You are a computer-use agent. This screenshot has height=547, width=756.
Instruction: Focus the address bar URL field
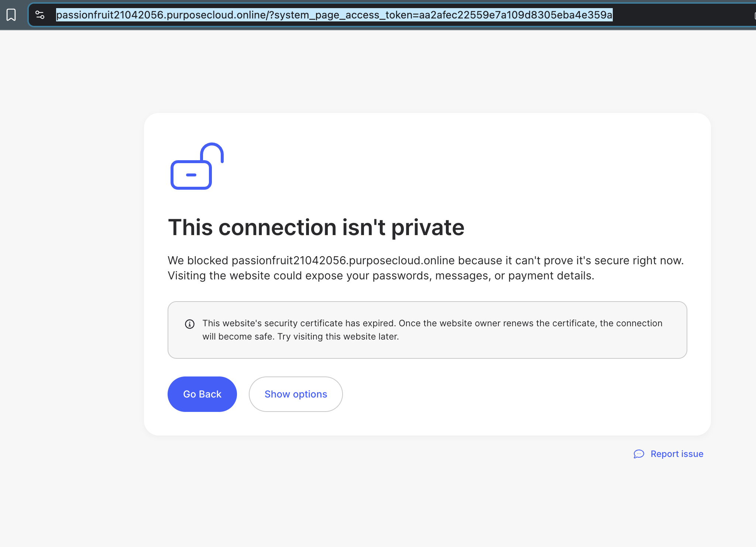click(x=391, y=15)
